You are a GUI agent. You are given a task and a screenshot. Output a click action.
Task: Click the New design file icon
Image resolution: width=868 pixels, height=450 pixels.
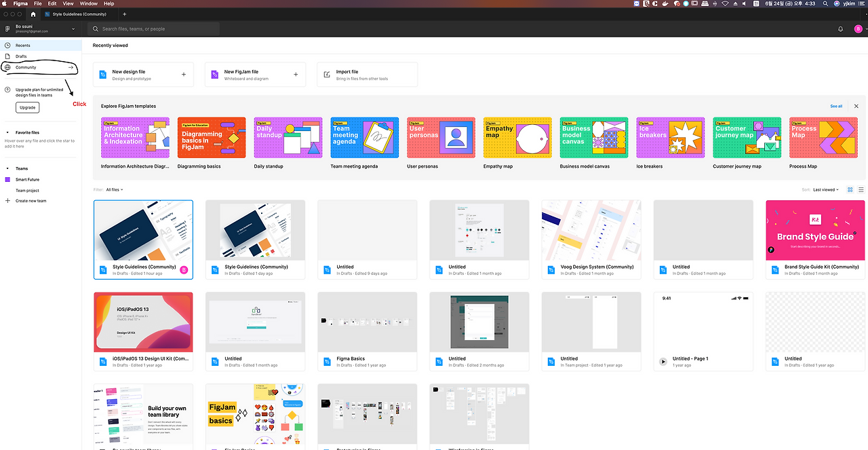103,75
